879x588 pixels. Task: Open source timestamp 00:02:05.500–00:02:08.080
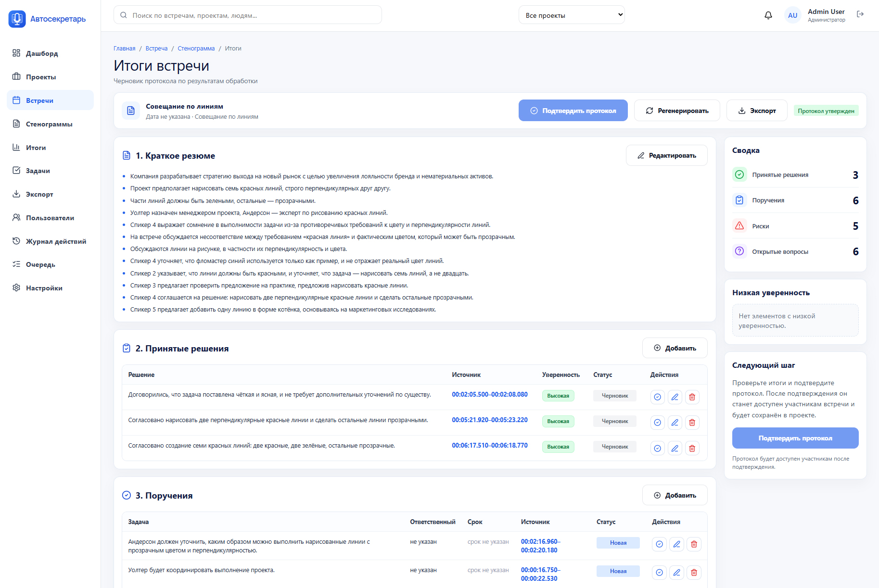tap(490, 395)
